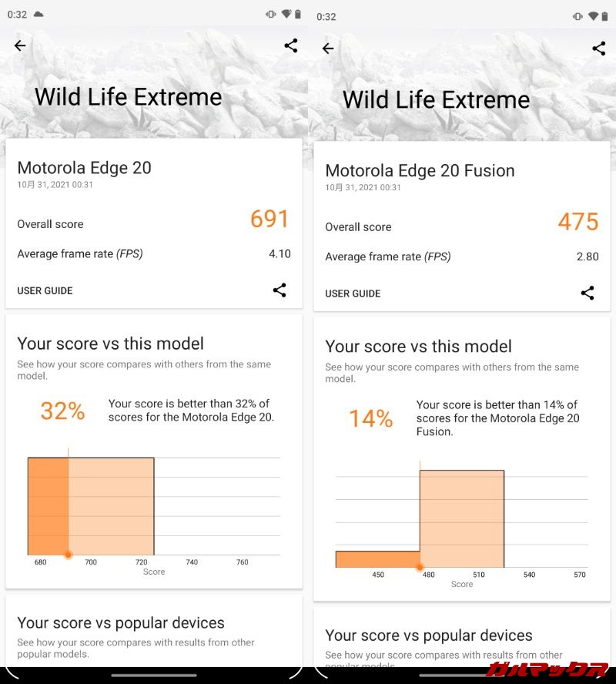This screenshot has height=684, width=616.
Task: Click orange score marker on Fusion chart
Action: tap(420, 568)
